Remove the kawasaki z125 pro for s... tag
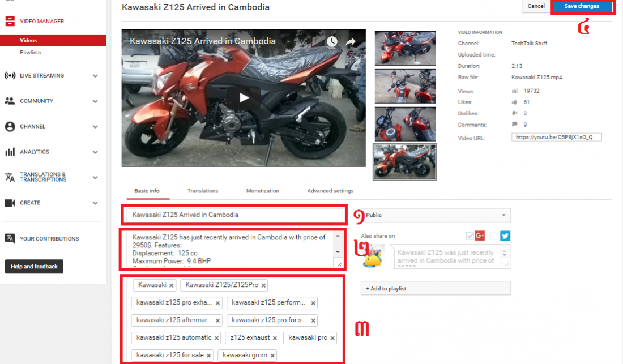This screenshot has height=364, width=623. (313, 320)
